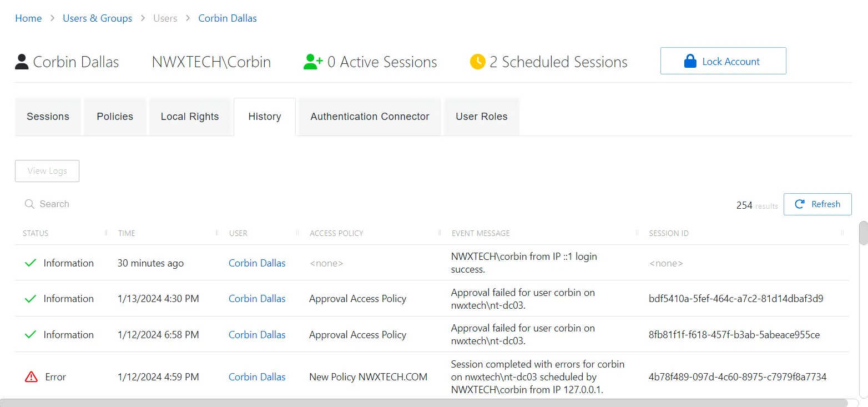This screenshot has height=407, width=868.
Task: Select the '1/12/2024 4:59 PM' cell
Action: click(x=158, y=377)
